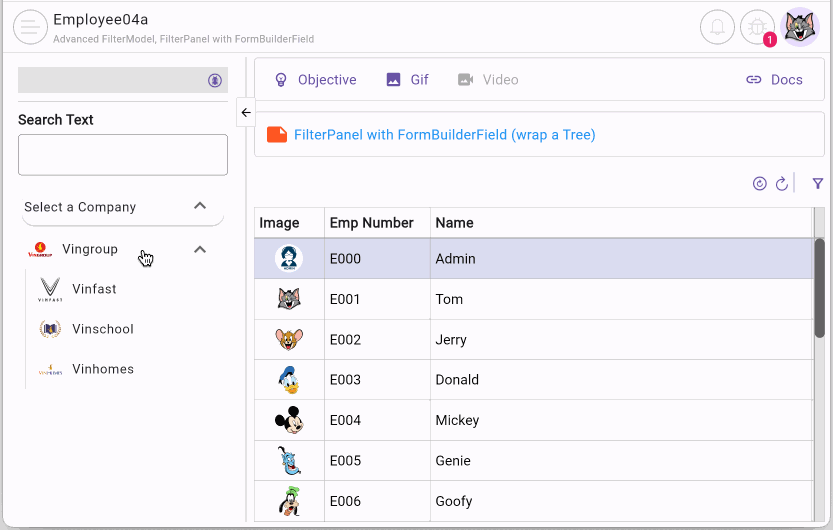This screenshot has height=530, width=833.
Task: Open the hamburger navigation menu
Action: [x=30, y=27]
